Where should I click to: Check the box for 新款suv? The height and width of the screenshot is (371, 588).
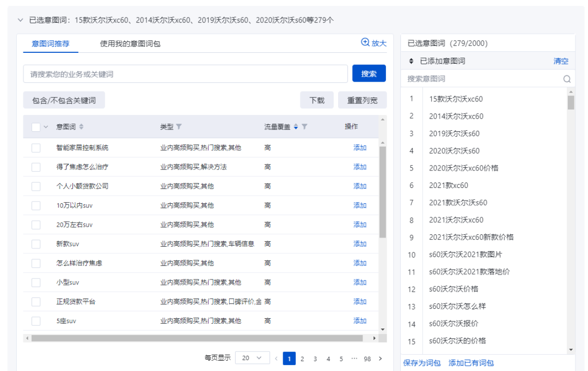click(36, 244)
